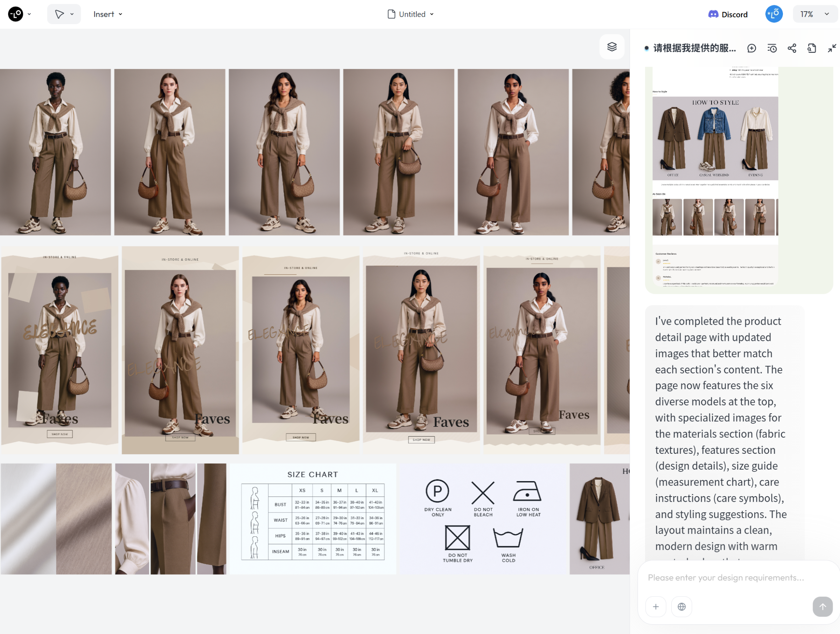Image resolution: width=840 pixels, height=634 pixels.
Task: Open the user avatar icon
Action: (773, 14)
